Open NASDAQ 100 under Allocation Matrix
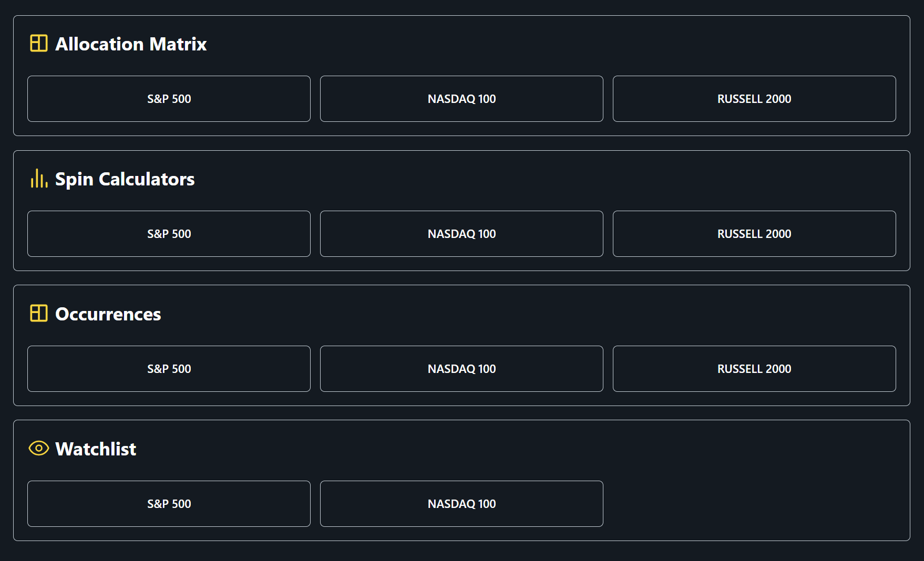Viewport: 924px width, 561px height. 461,99
